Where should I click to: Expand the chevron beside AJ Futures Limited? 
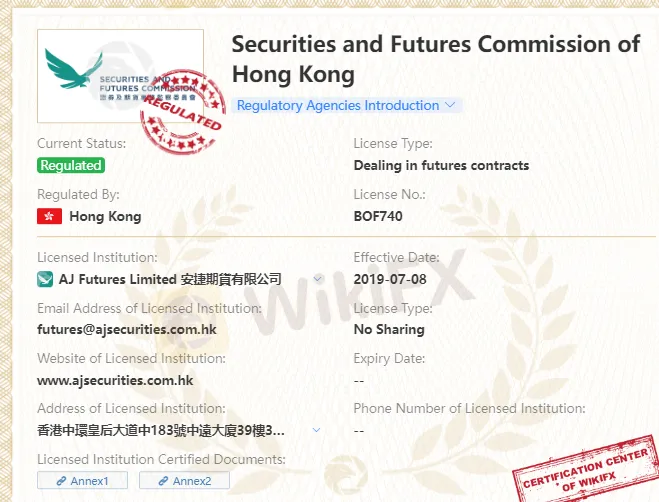pyautogui.click(x=318, y=279)
